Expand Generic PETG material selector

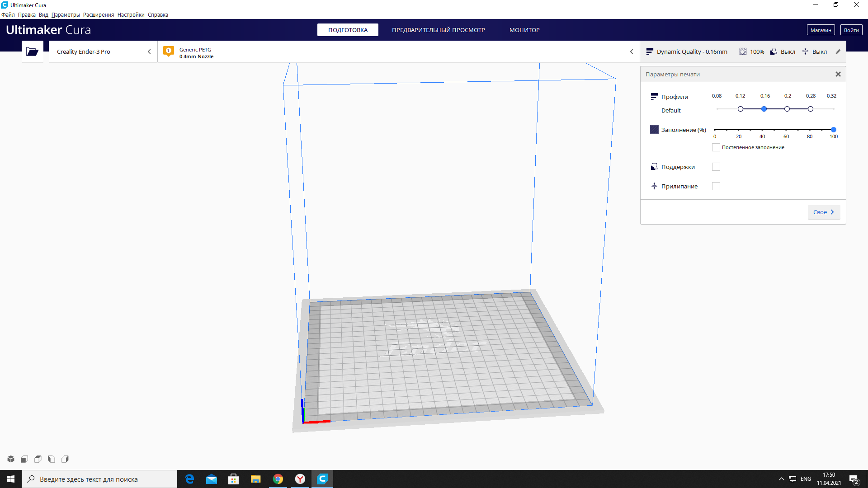click(399, 52)
